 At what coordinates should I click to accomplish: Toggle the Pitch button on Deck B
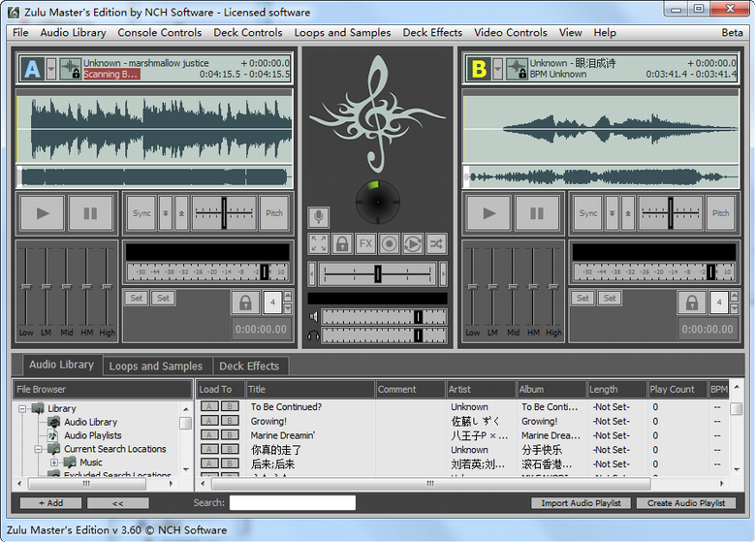click(x=720, y=213)
